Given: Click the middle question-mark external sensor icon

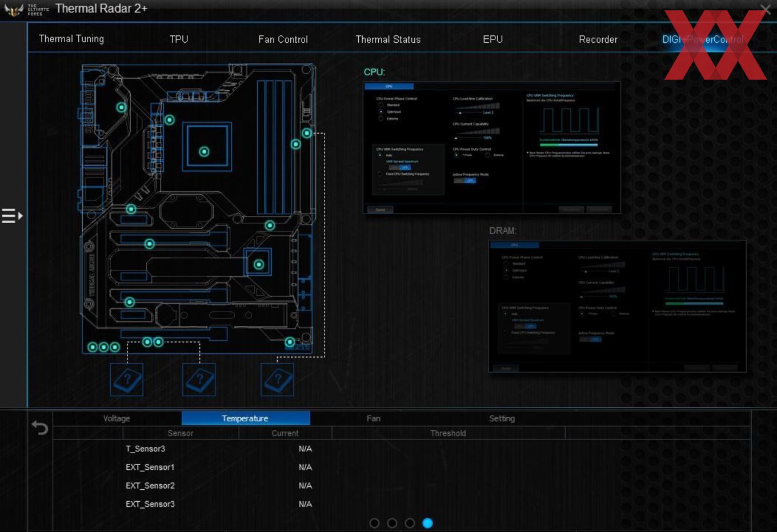Looking at the screenshot, I should click(199, 380).
